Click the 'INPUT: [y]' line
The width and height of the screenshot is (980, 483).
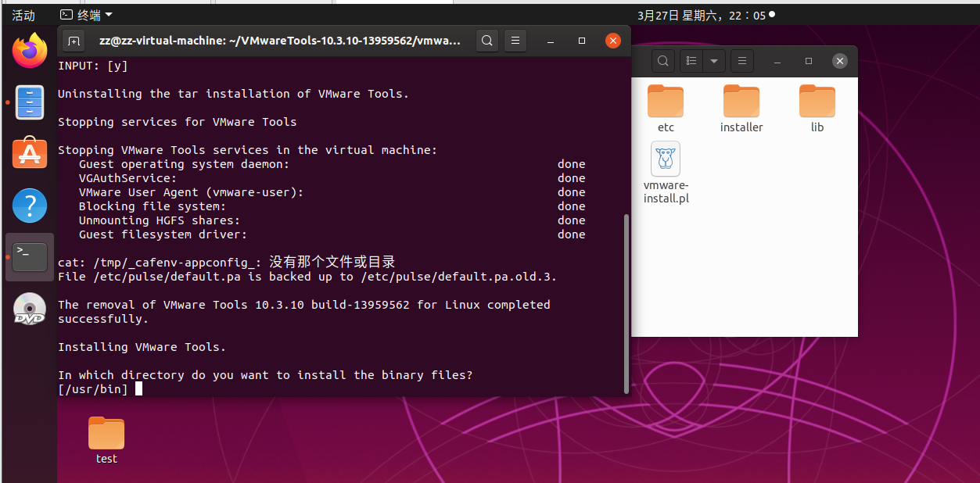point(92,66)
